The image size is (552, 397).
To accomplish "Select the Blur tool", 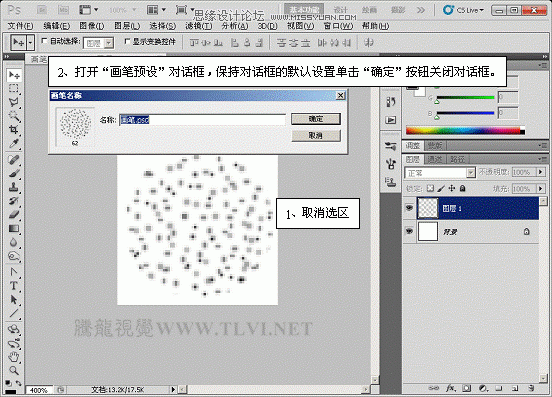I will 14,242.
